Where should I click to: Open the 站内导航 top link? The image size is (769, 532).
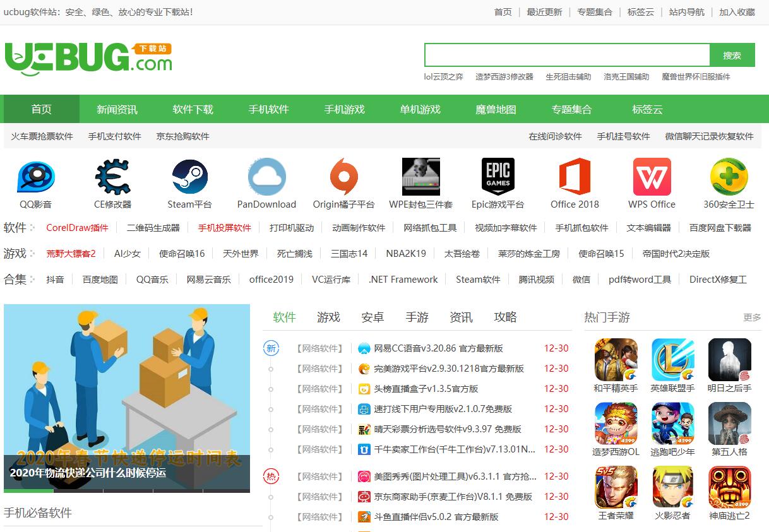coord(687,12)
